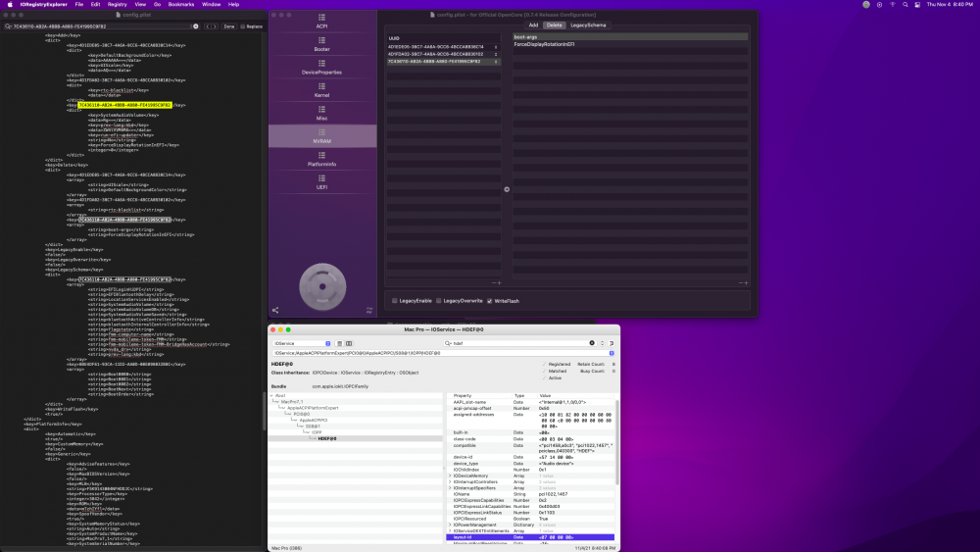The height and width of the screenshot is (552, 980).
Task: Open the ACPI section in OpenCore sidebar
Action: tap(321, 22)
